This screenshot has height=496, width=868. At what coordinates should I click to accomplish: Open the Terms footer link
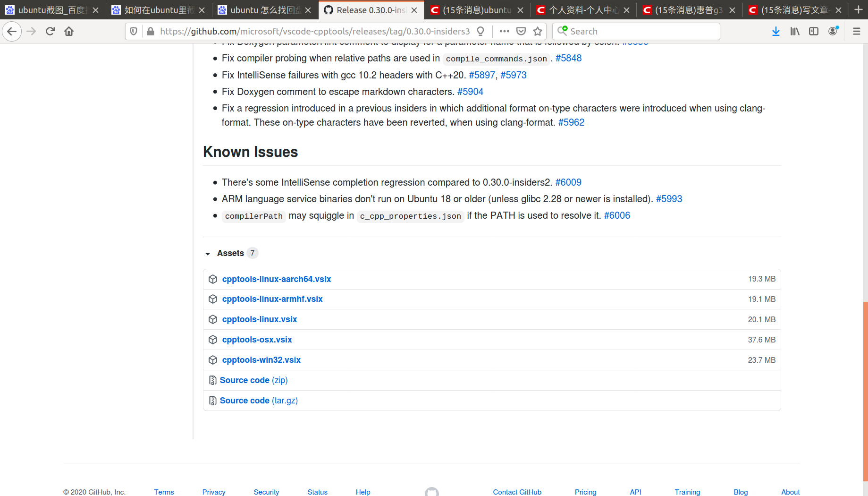click(164, 492)
